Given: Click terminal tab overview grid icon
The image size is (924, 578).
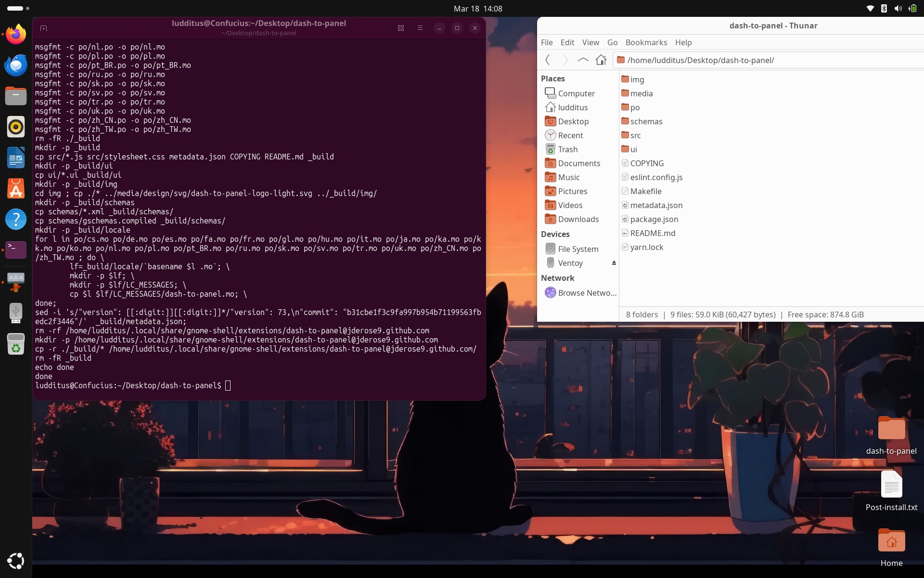Looking at the screenshot, I should pyautogui.click(x=400, y=28).
